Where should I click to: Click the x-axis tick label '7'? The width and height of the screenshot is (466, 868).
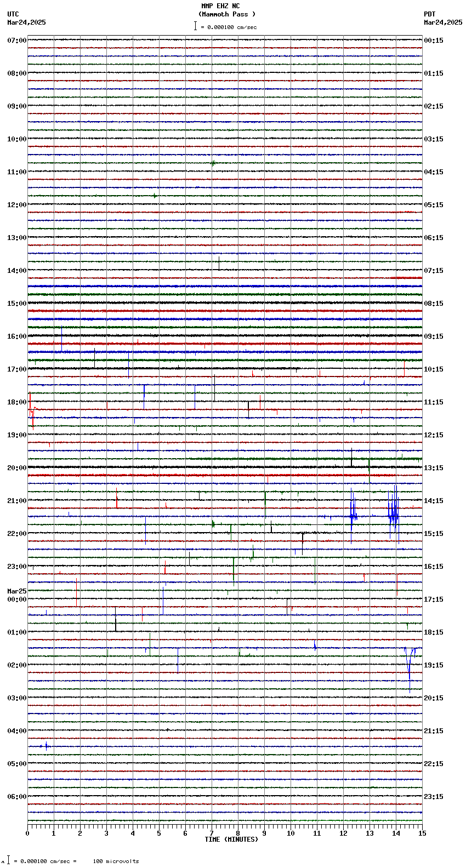click(212, 833)
